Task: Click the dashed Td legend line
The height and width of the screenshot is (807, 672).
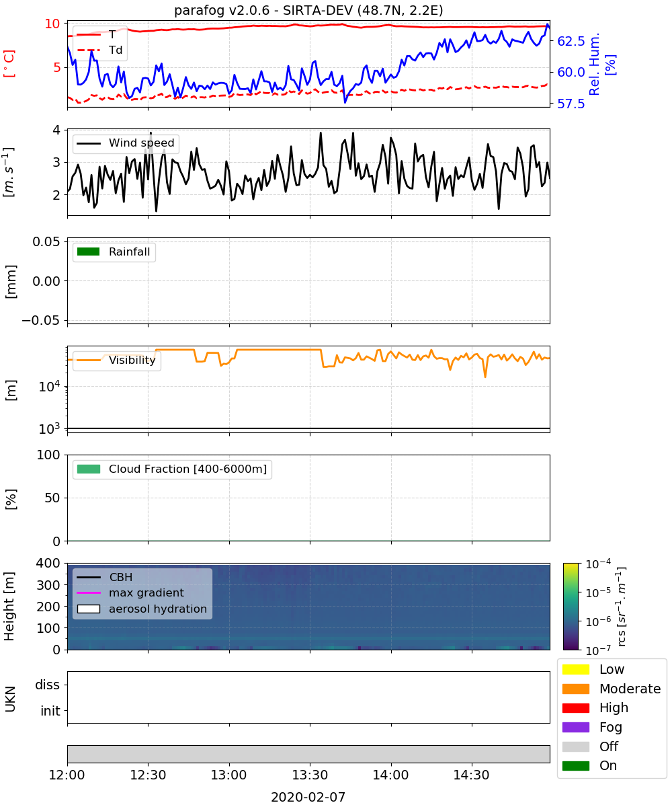Action: pyautogui.click(x=88, y=50)
